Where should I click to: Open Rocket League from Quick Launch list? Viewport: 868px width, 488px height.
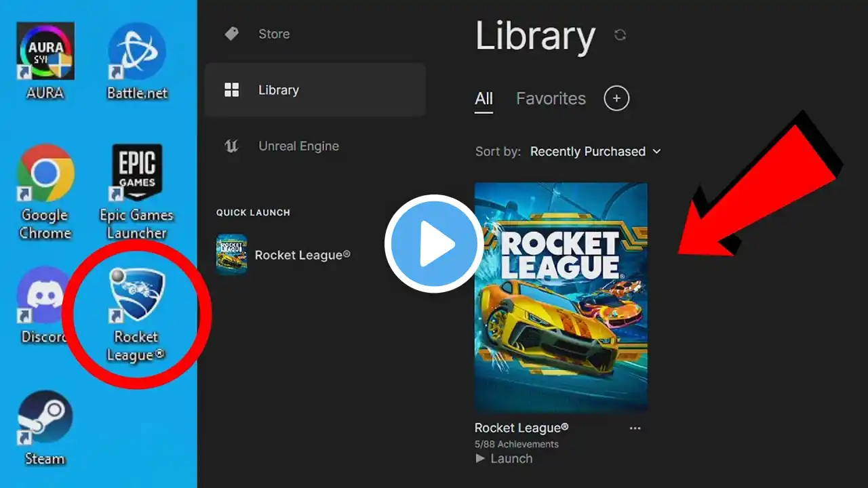click(x=283, y=255)
